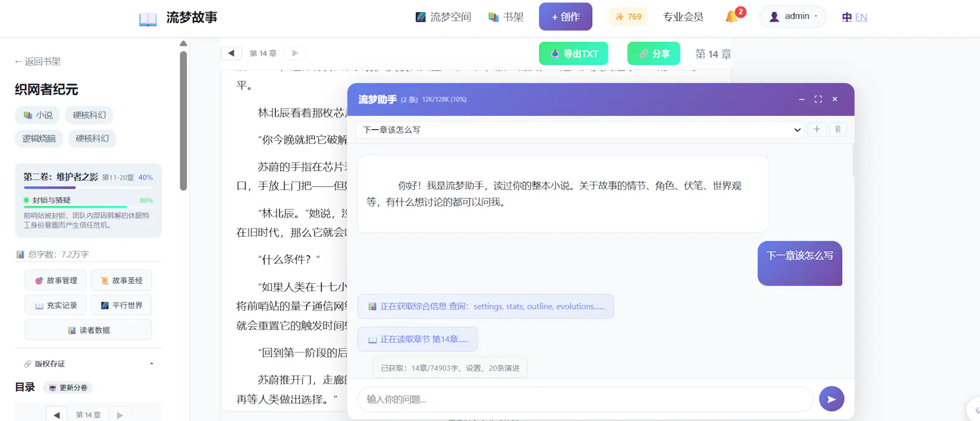Image resolution: width=980 pixels, height=421 pixels.
Task: Expand the admin user menu
Action: point(793,17)
